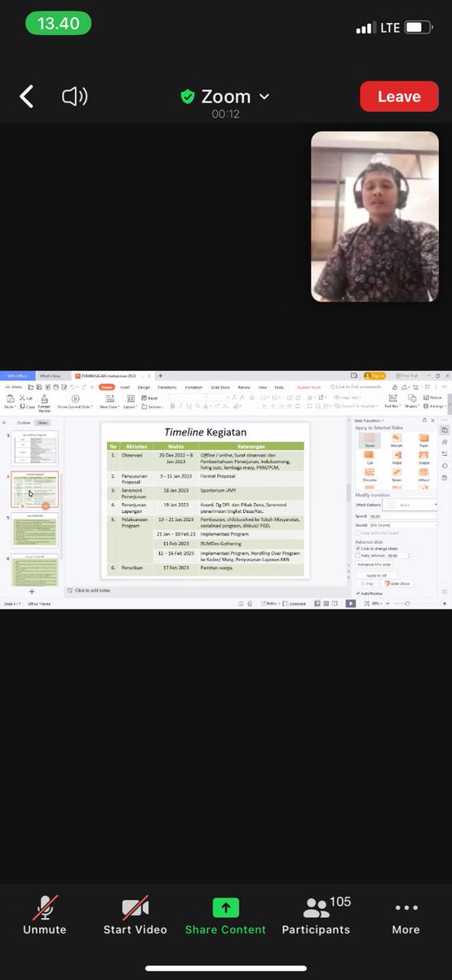This screenshot has height=980, width=452.
Task: Click the Format Painter icon
Action: click(x=44, y=398)
